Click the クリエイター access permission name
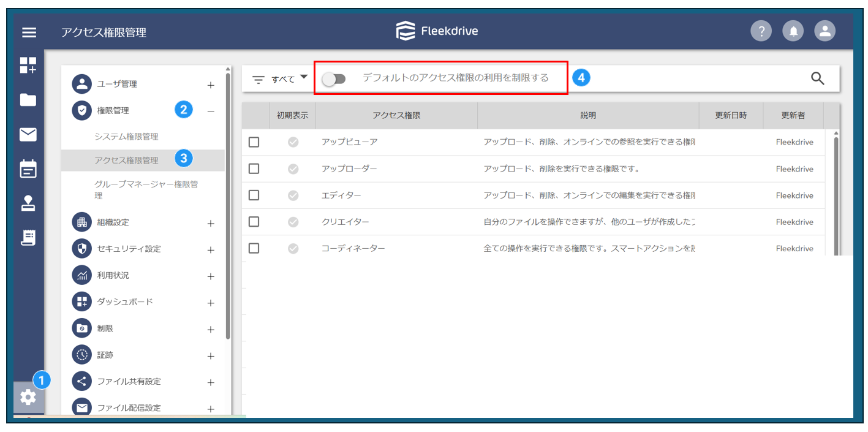Screen dimensions: 868x432 345,222
